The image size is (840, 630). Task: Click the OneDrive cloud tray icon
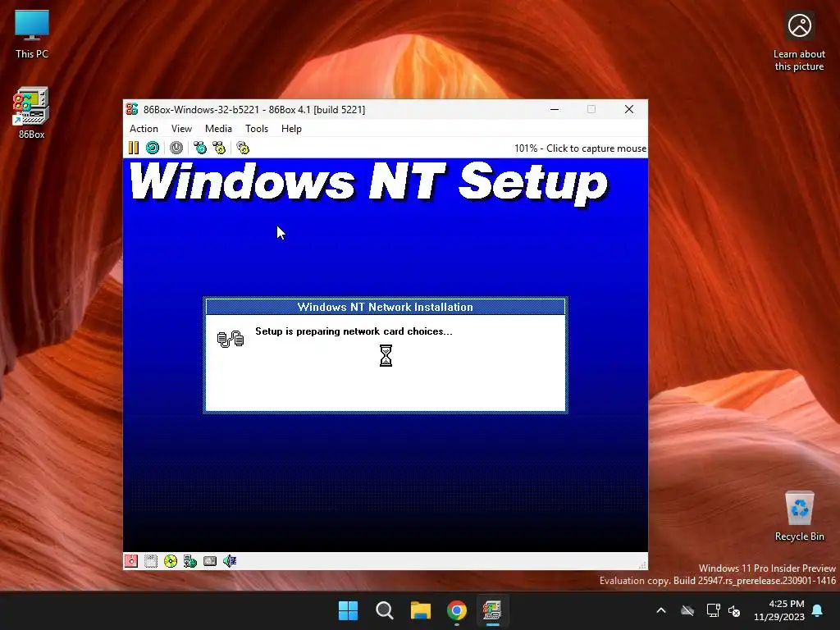(687, 610)
